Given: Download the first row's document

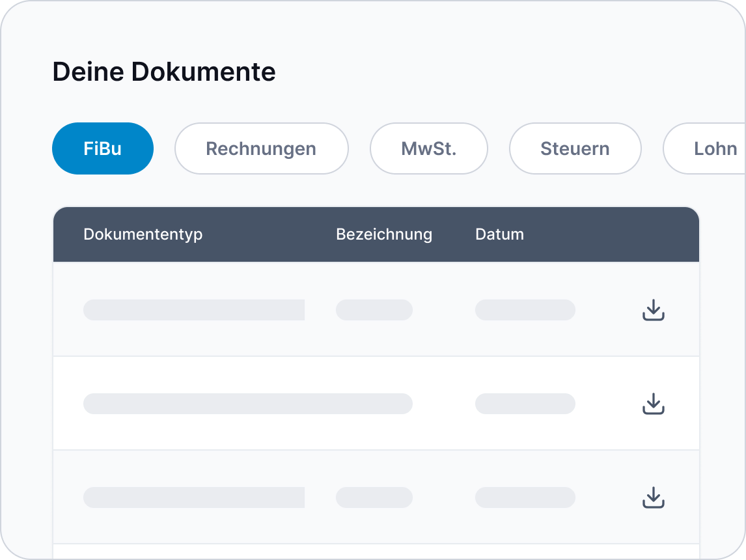Looking at the screenshot, I should pos(653,310).
